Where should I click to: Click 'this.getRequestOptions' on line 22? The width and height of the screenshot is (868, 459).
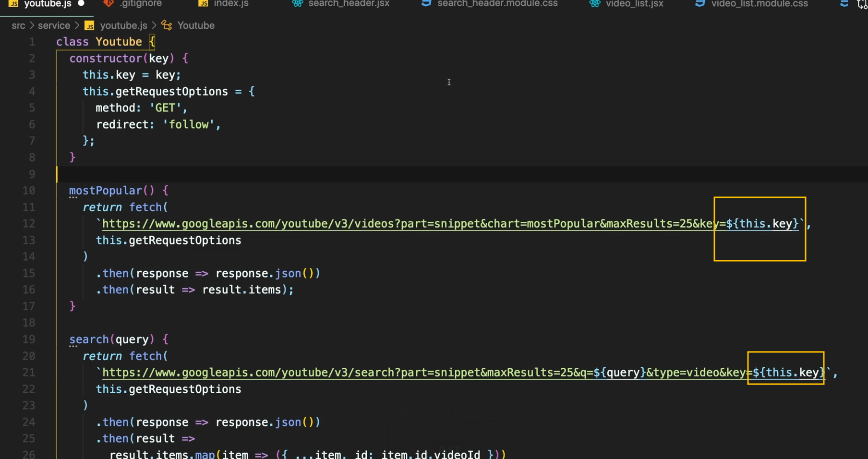[x=169, y=389]
